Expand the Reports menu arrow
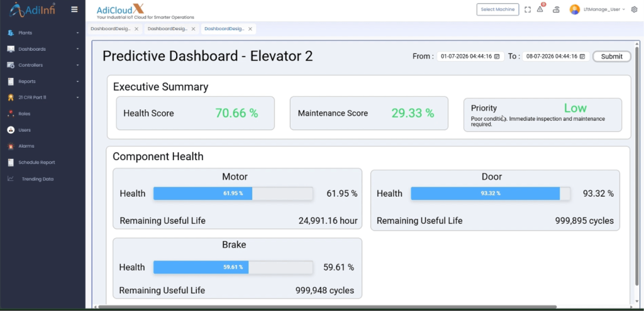Image resolution: width=644 pixels, height=311 pixels. coord(77,82)
